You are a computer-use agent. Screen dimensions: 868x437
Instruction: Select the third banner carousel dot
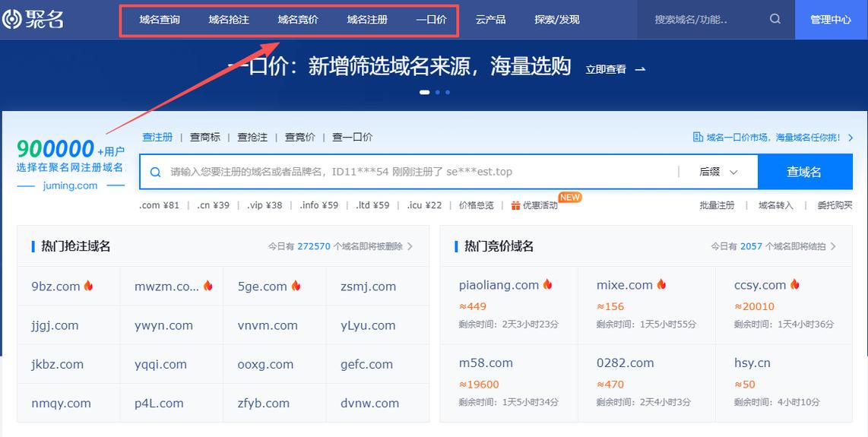(447, 93)
